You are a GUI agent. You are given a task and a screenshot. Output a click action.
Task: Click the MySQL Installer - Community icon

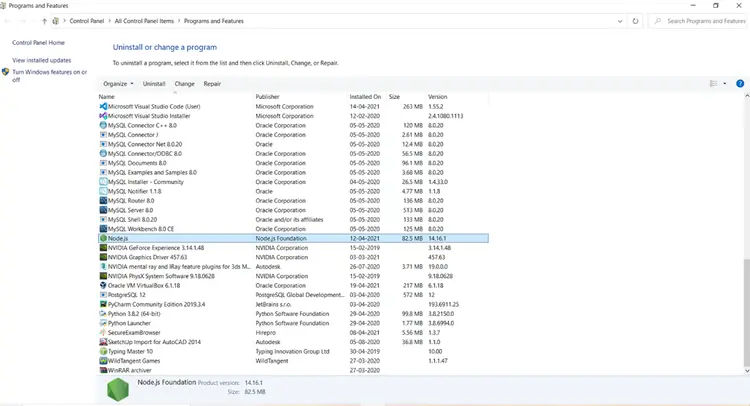tap(103, 182)
